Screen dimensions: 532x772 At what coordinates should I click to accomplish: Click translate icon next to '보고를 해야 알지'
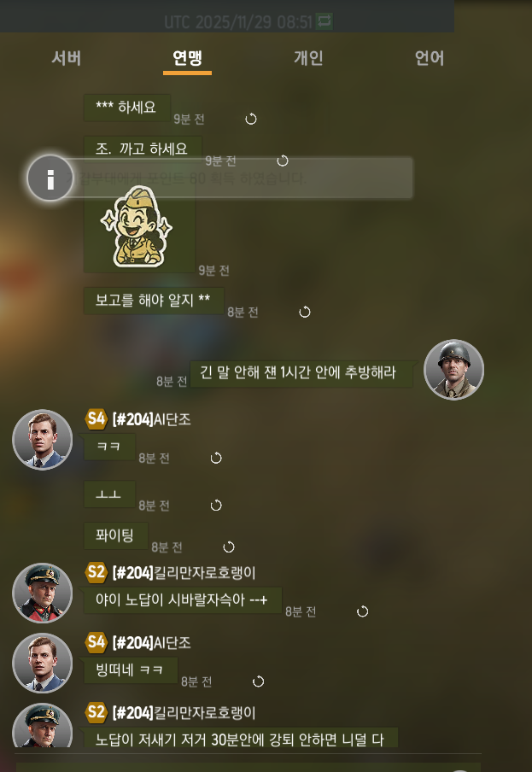pos(305,313)
